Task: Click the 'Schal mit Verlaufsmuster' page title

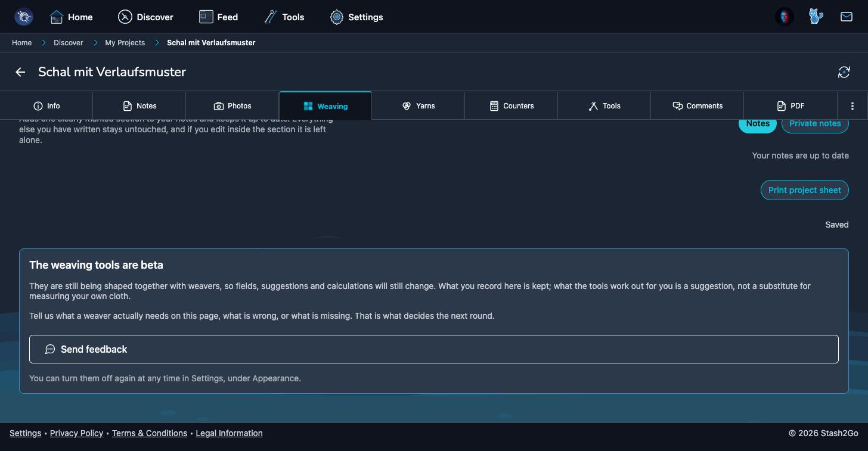Action: click(112, 72)
